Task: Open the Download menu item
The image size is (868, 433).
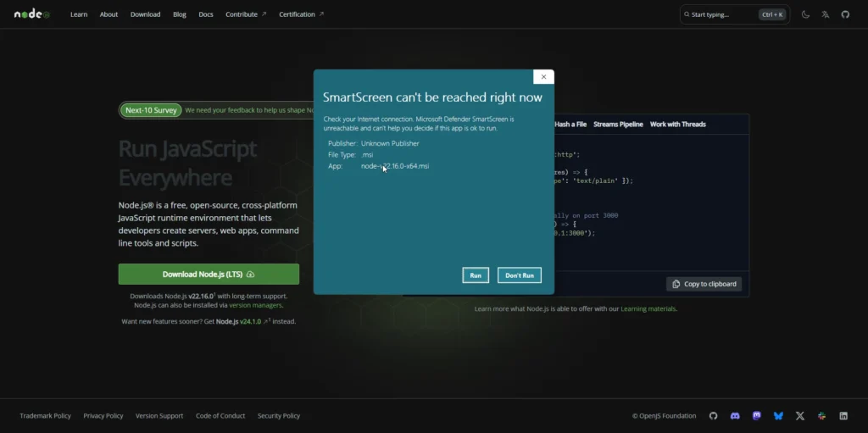Action: coord(146,14)
